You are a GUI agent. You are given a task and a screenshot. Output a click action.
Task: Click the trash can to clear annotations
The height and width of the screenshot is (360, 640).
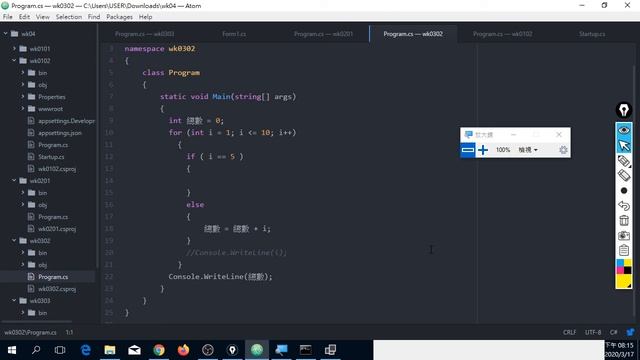624,220
